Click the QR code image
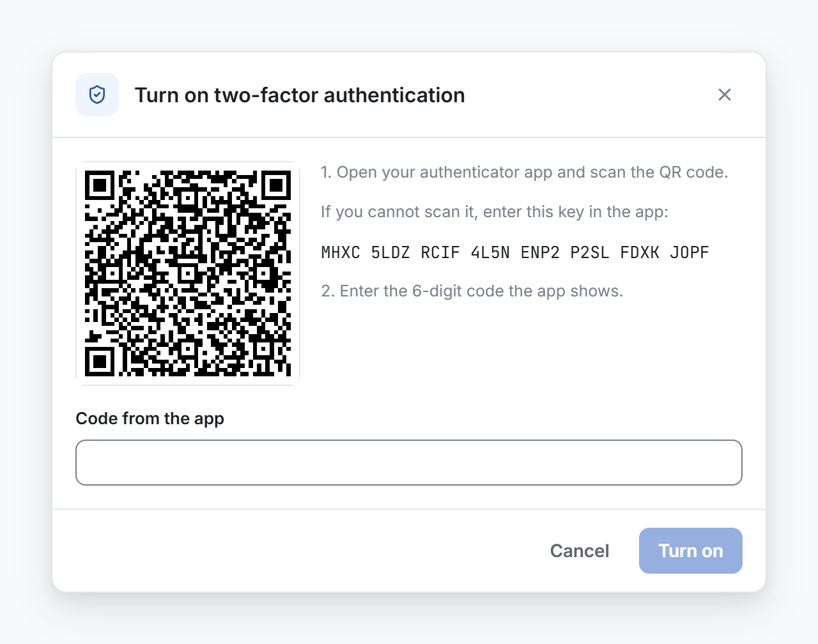This screenshot has width=818, height=644. 188,273
